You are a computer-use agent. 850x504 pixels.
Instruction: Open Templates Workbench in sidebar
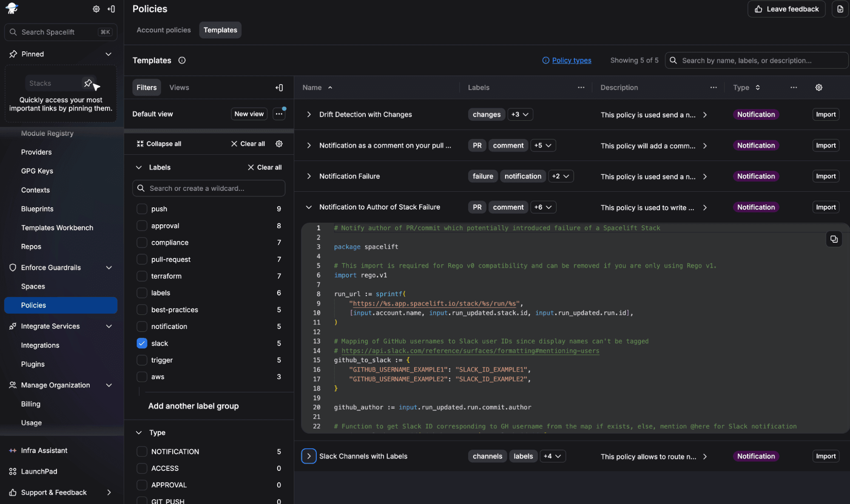point(57,228)
